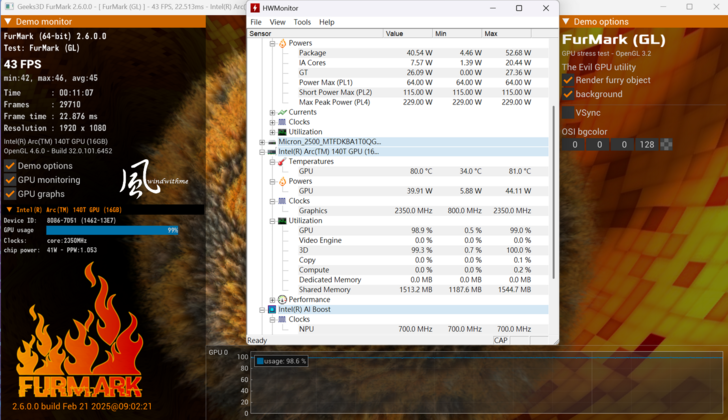The width and height of the screenshot is (728, 420).
Task: Click the HWMonitor lightning bolt app icon
Action: tap(256, 8)
